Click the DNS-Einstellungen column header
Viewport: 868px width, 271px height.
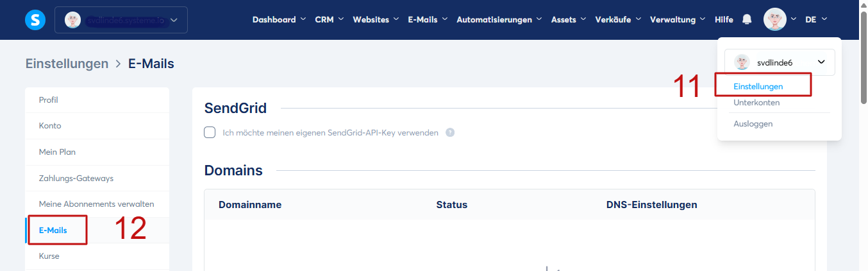tap(652, 205)
